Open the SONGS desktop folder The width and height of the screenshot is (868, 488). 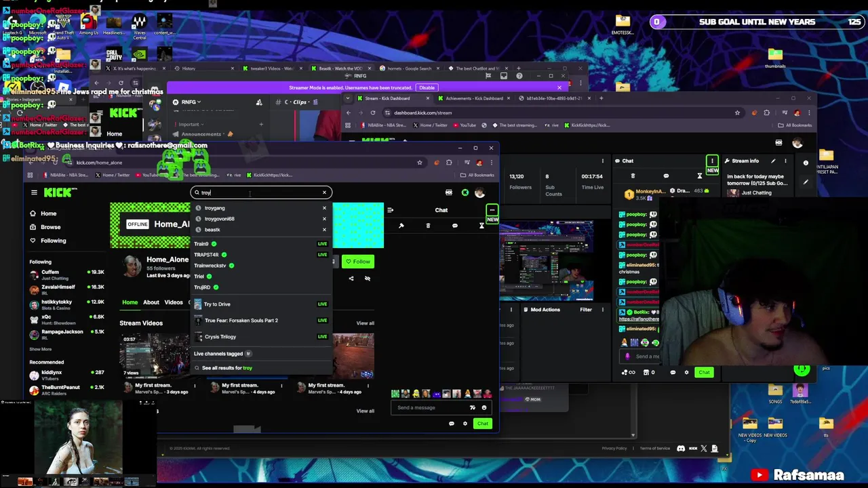click(x=776, y=393)
